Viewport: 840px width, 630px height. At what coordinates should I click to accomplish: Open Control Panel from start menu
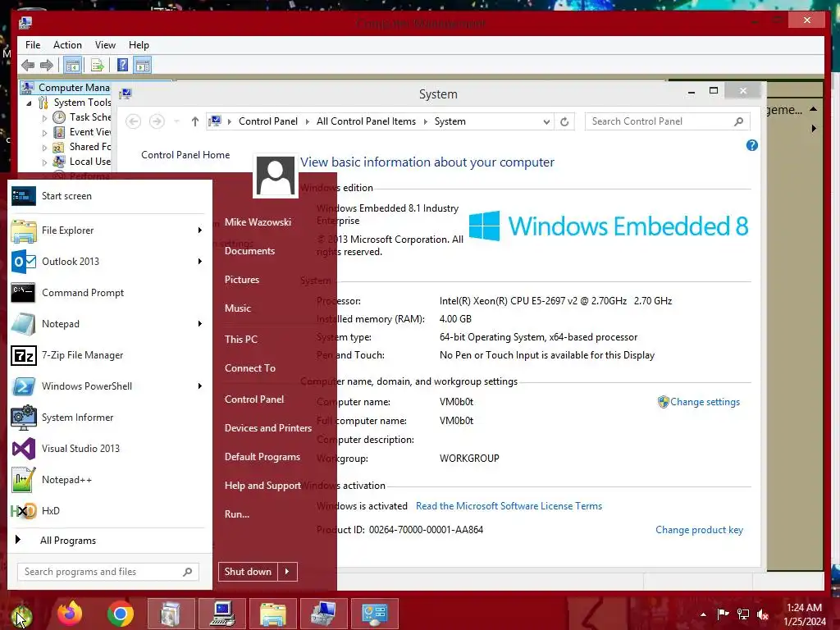pos(254,399)
